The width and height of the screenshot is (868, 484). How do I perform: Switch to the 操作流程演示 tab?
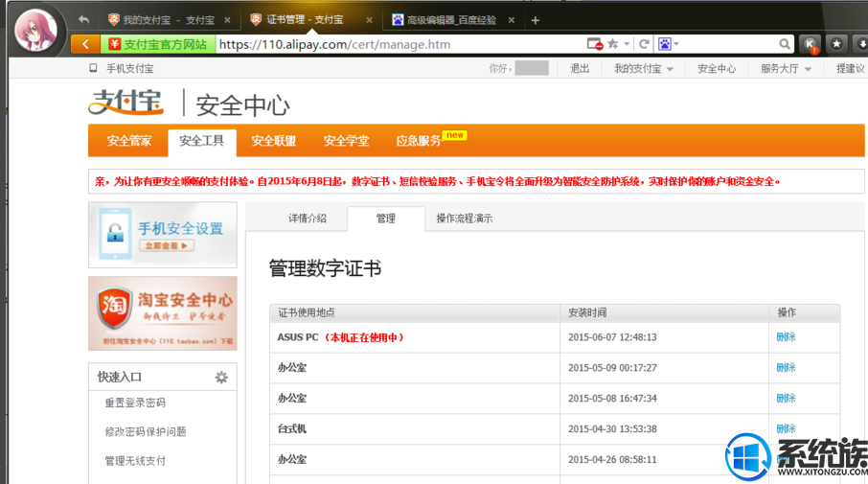coord(465,219)
